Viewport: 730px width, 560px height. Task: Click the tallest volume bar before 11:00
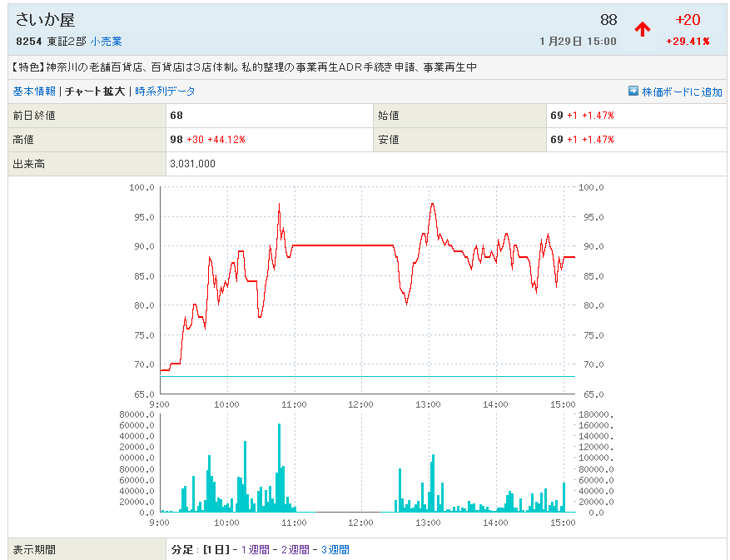[x=279, y=468]
